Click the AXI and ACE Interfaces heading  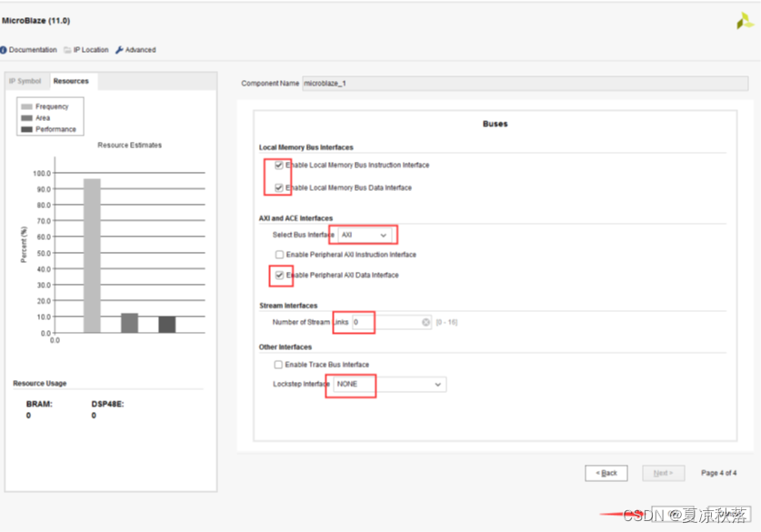point(296,218)
